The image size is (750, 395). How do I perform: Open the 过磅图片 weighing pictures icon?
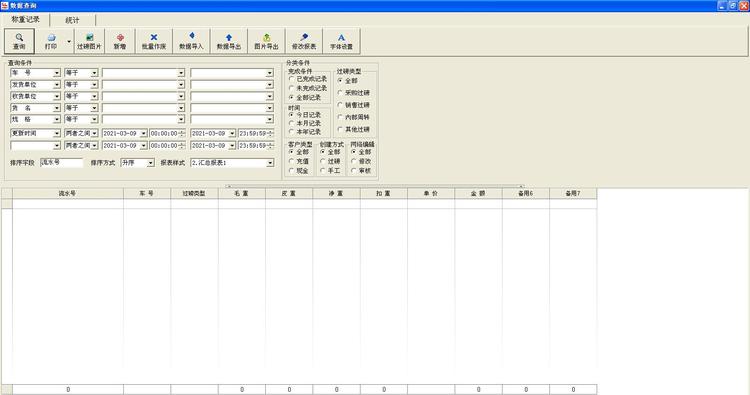[89, 37]
